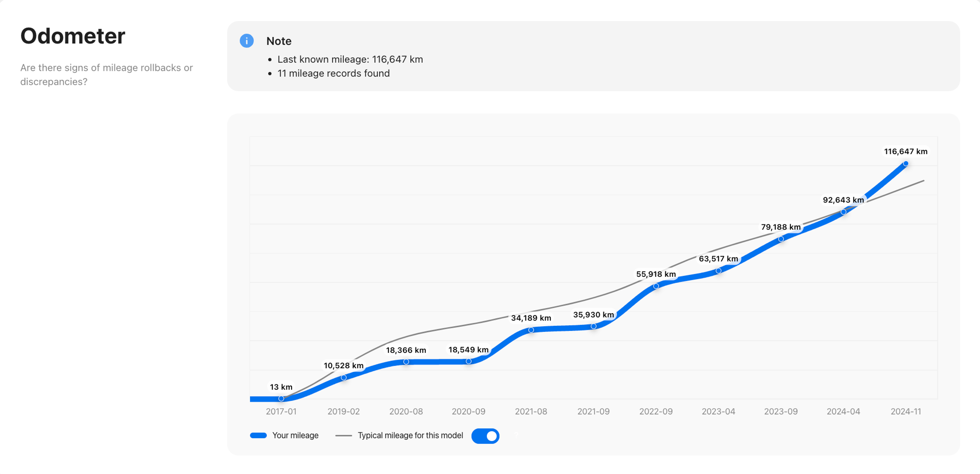
Task: Click the blue info icon beside Note
Action: coord(247,40)
